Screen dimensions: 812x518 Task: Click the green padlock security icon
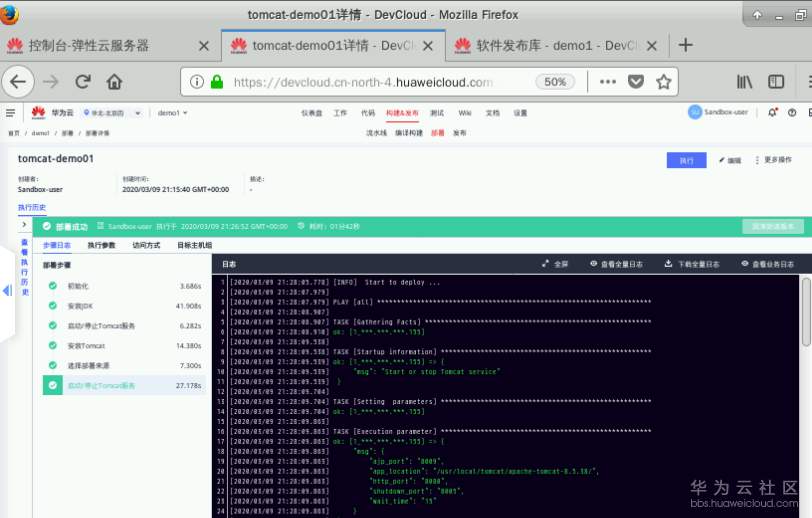point(217,82)
